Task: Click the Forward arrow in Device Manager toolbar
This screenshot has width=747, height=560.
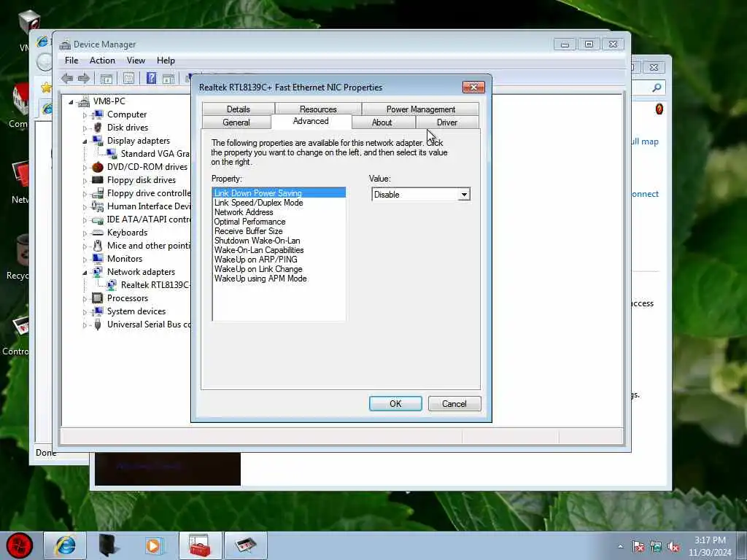Action: [84, 79]
